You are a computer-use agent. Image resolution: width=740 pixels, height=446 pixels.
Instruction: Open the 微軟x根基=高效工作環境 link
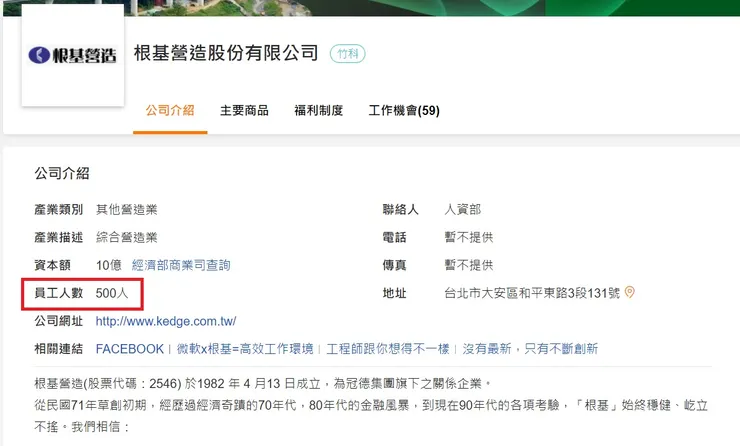pos(245,349)
